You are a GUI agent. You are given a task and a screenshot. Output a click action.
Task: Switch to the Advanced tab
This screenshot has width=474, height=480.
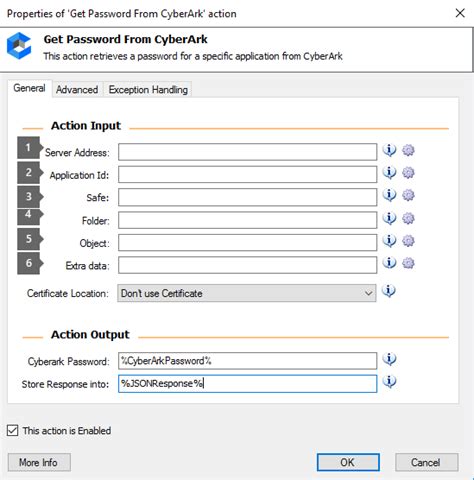(77, 90)
